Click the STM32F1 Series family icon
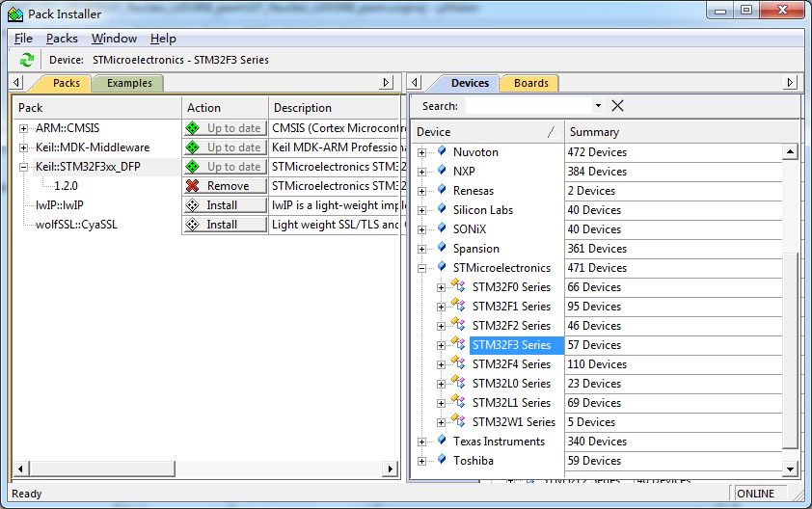 (458, 305)
